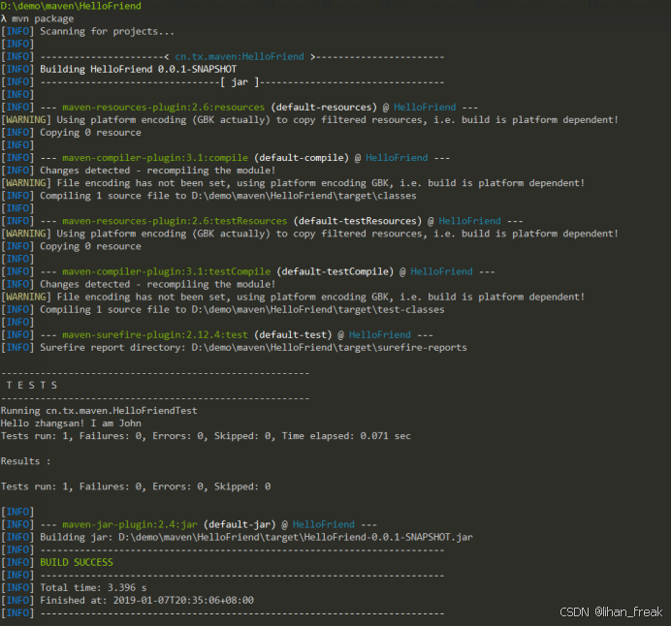The width and height of the screenshot is (672, 626).
Task: Select 'Compiling 1 source file' line ending in target\classes
Action: point(228,196)
